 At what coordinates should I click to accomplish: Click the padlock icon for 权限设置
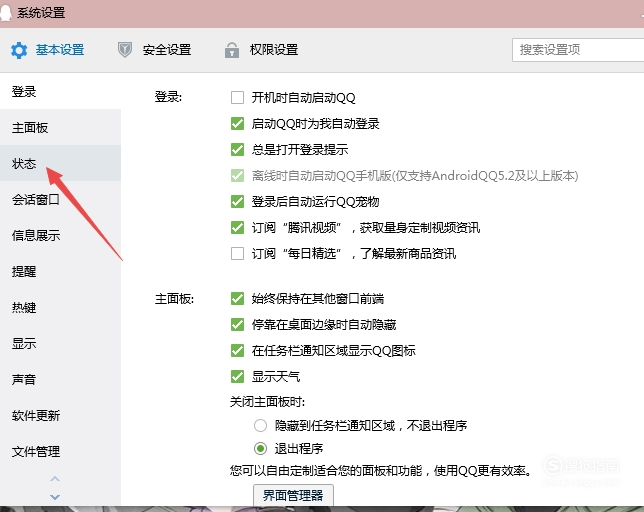(232, 50)
